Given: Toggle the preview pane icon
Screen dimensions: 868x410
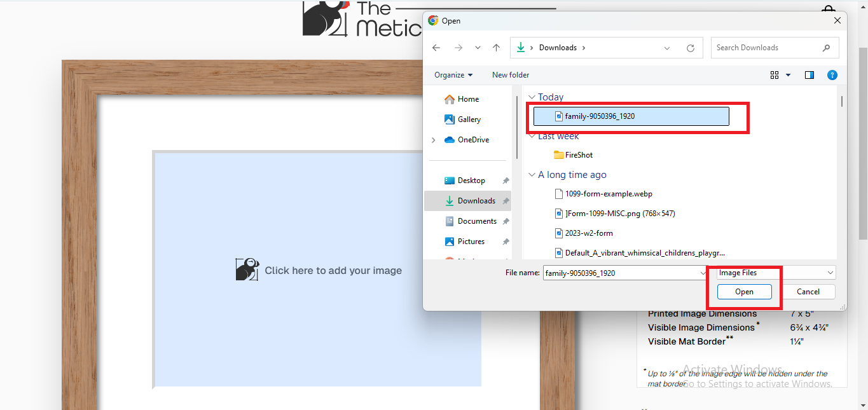Looking at the screenshot, I should coord(809,75).
